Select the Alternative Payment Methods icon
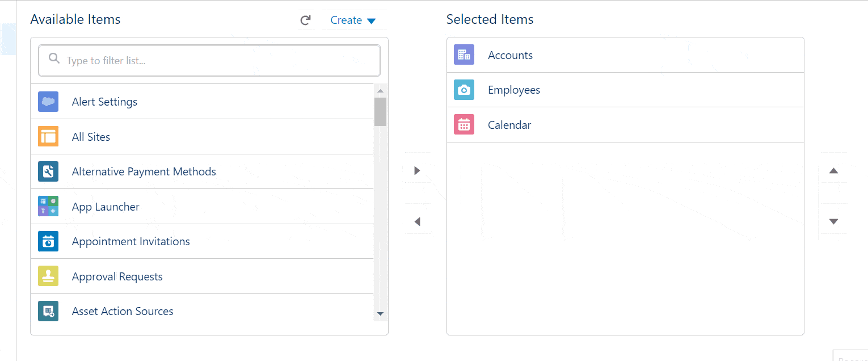This screenshot has width=868, height=361. [x=48, y=171]
